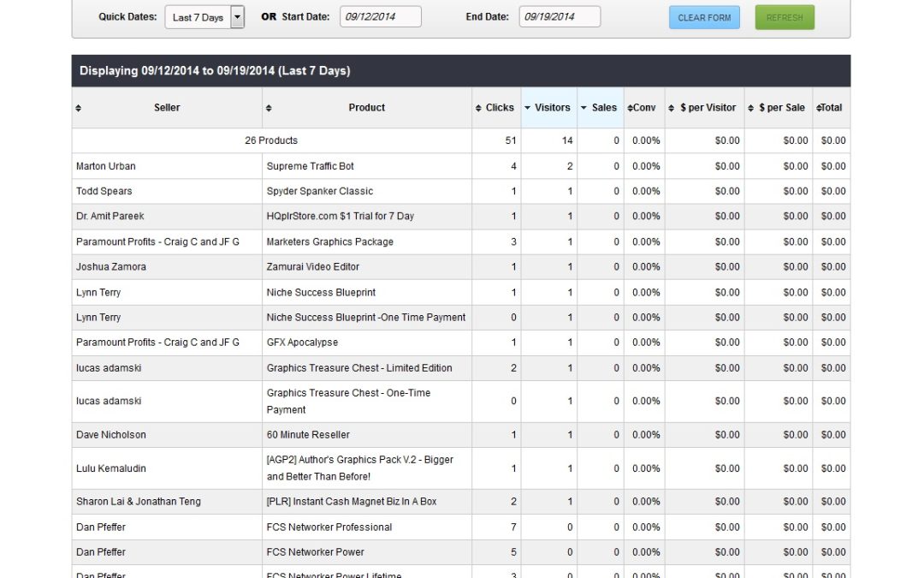The height and width of the screenshot is (578, 924).
Task: Edit the End Date field
Action: coord(560,16)
